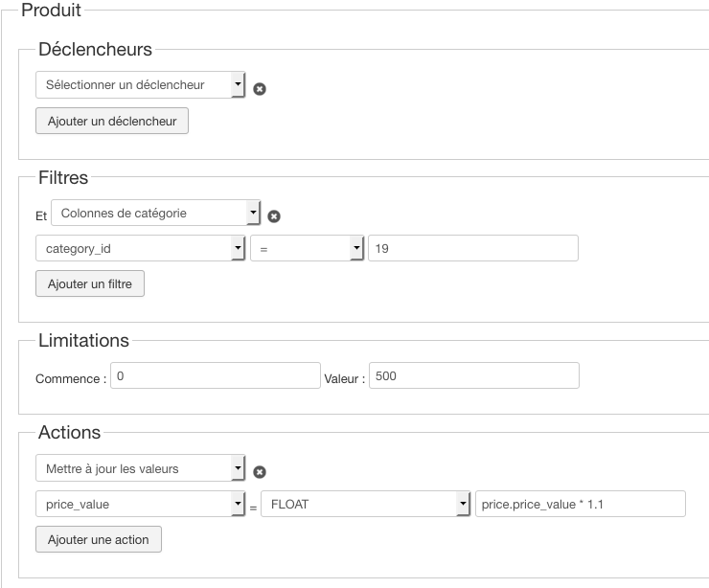
Task: Open the FLOAT type dropdown
Action: pyautogui.click(x=366, y=504)
